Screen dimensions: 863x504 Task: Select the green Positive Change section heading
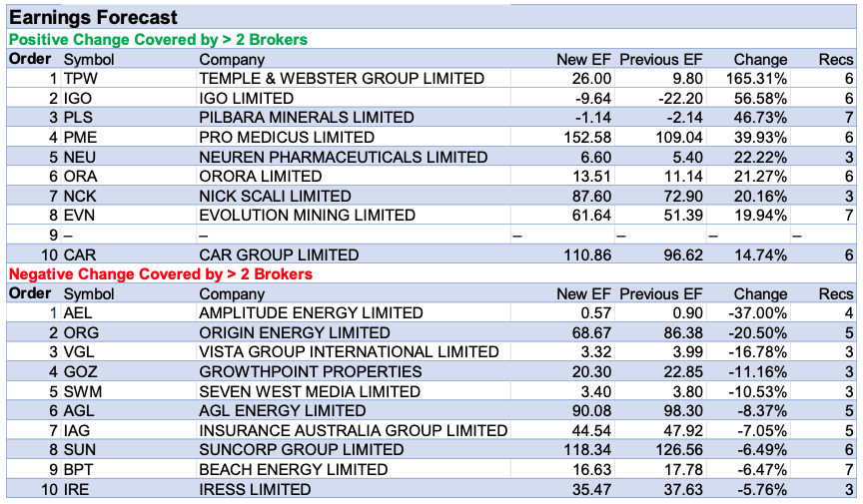(x=158, y=39)
